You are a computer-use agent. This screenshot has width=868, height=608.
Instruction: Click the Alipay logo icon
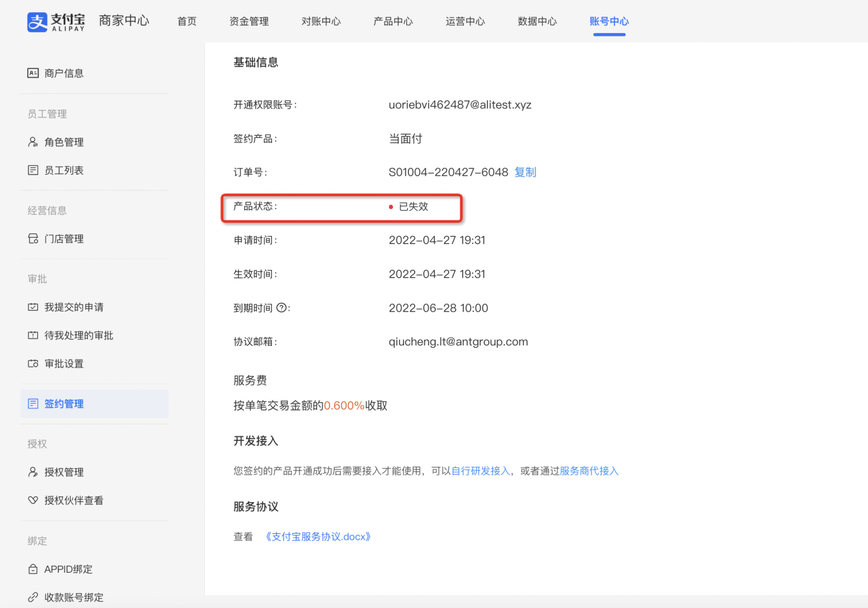[37, 22]
